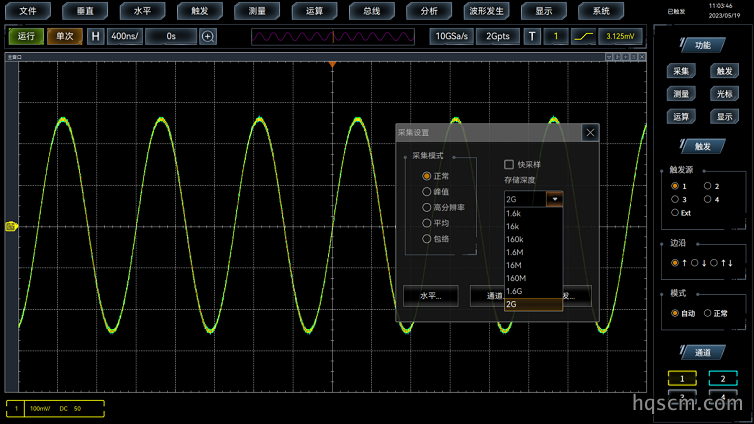This screenshot has width=754, height=424.
Task: Open the 波形发生 menu
Action: (x=486, y=11)
